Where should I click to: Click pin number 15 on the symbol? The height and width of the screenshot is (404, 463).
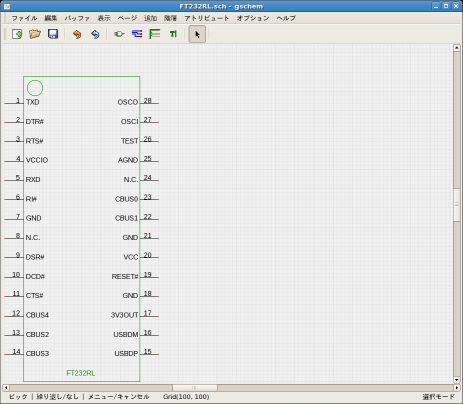click(147, 351)
